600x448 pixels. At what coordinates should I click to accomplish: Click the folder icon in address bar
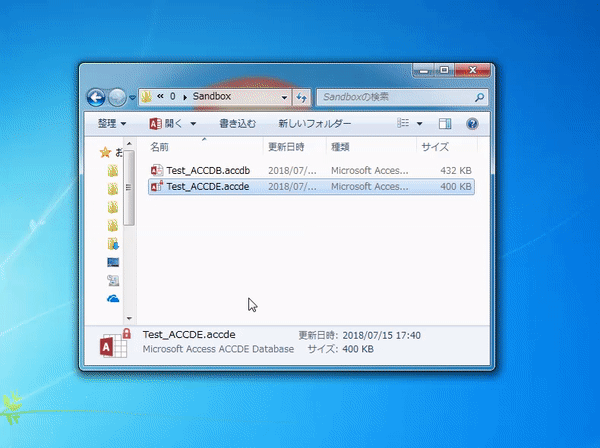(146, 97)
